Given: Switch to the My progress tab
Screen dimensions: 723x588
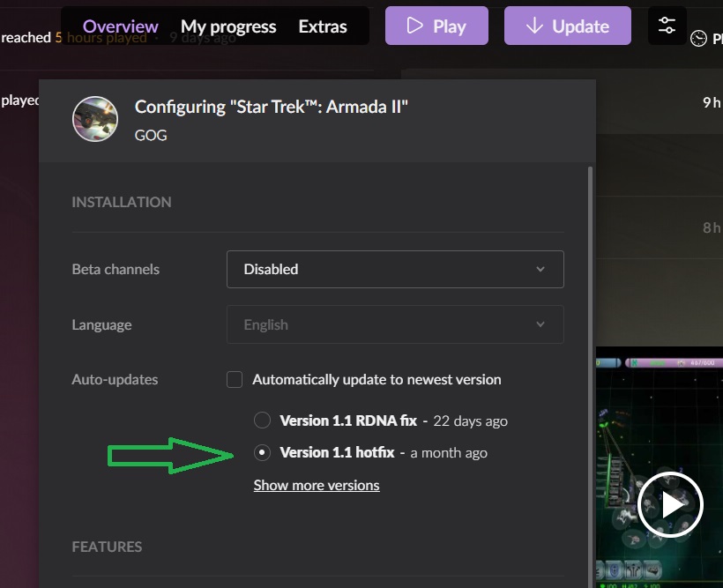Looking at the screenshot, I should [x=228, y=26].
